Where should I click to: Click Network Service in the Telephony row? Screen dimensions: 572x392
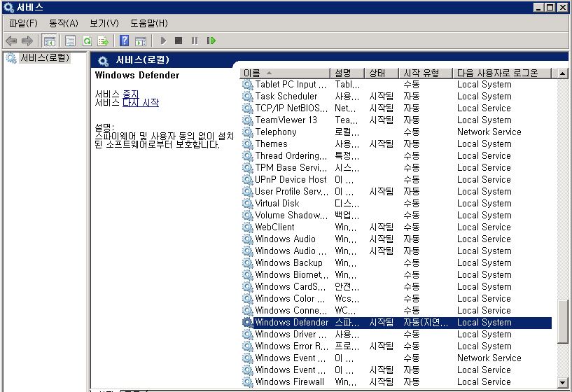tap(489, 132)
